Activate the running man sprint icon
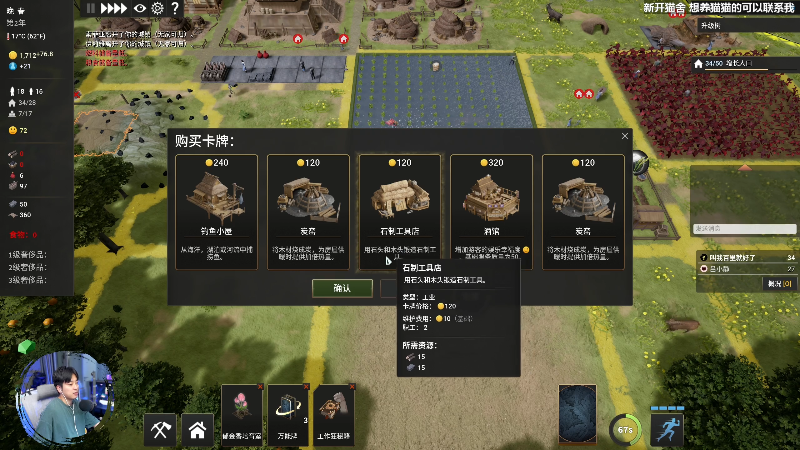Screen dimensions: 800x450 [x=667, y=430]
